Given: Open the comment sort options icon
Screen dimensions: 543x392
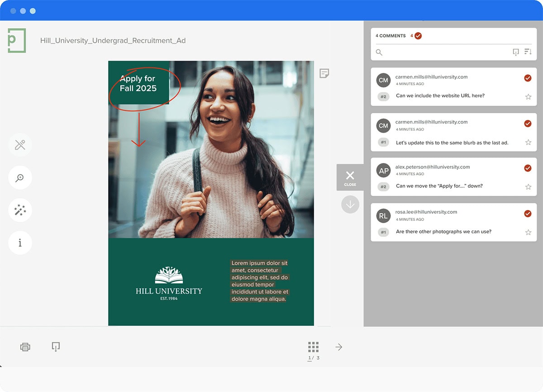Looking at the screenshot, I should pos(528,52).
